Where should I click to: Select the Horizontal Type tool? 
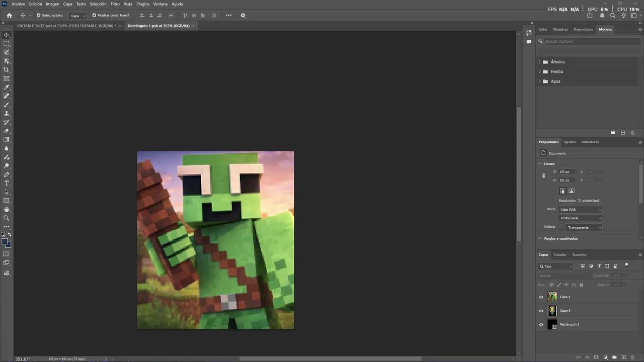[x=7, y=184]
